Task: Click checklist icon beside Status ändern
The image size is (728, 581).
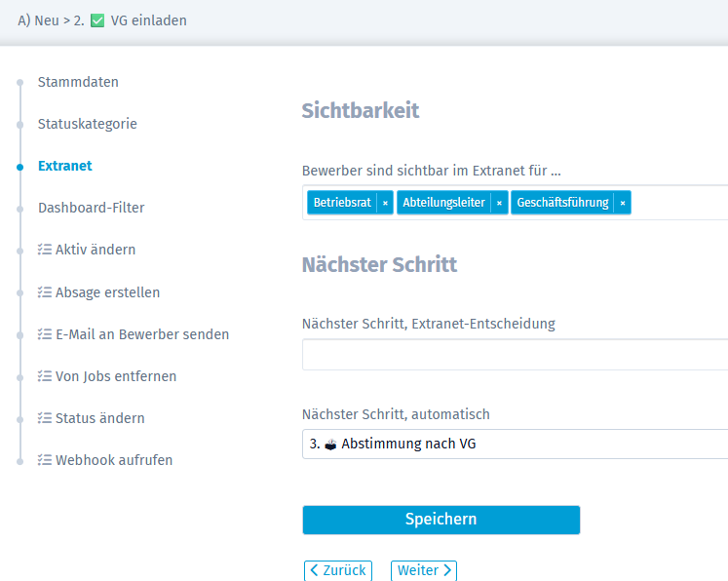Action: (x=45, y=418)
